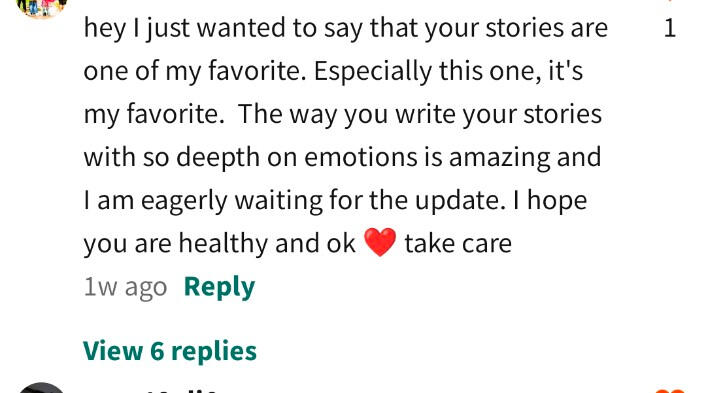Image resolution: width=706 pixels, height=393 pixels.
Task: Like the first comment via heart above count
Action: click(670, 1)
